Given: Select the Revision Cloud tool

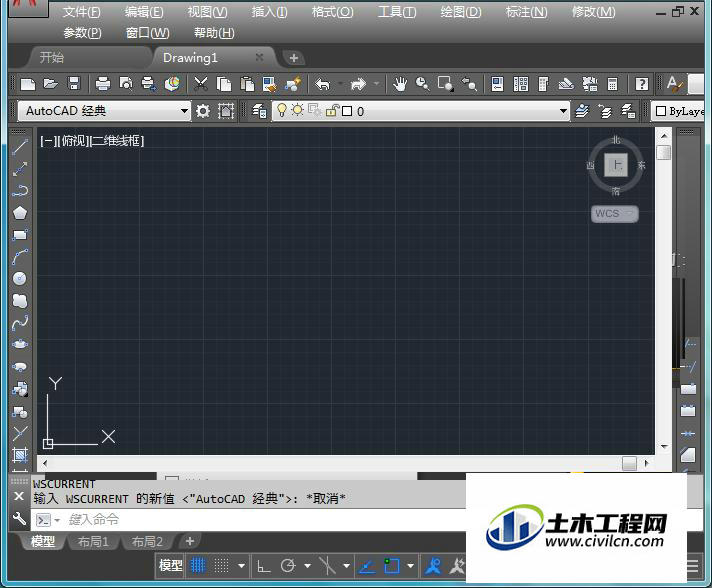Looking at the screenshot, I should [x=20, y=301].
